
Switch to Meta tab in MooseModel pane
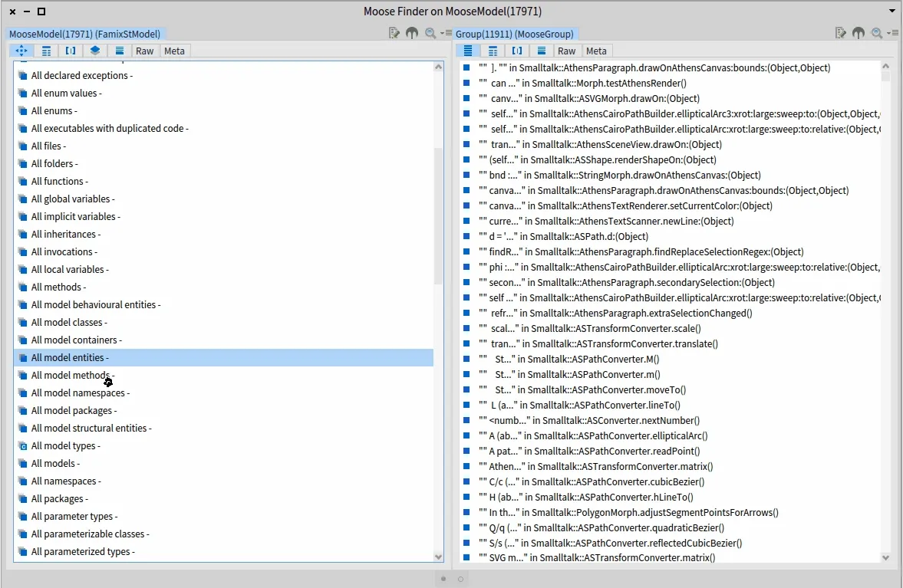pyautogui.click(x=174, y=51)
